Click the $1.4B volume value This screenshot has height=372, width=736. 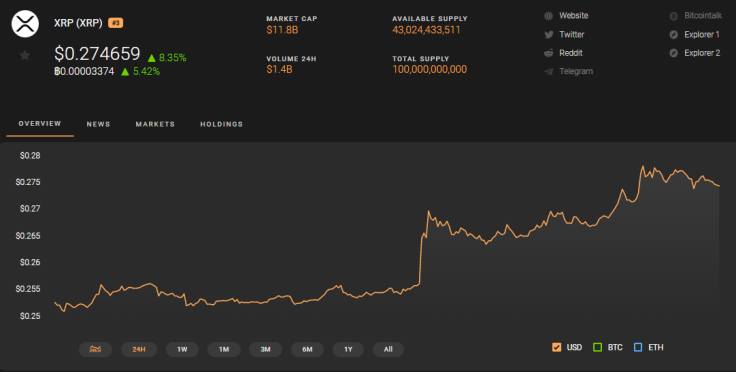pyautogui.click(x=279, y=69)
